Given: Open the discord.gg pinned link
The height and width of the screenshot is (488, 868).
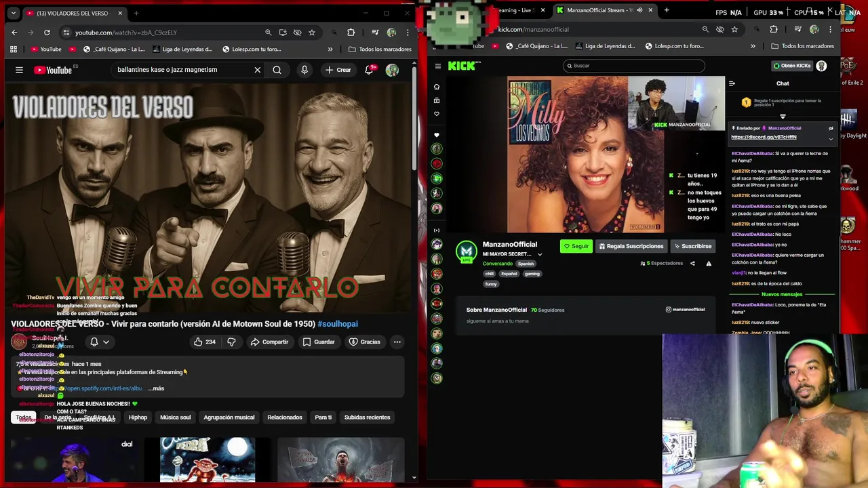Looking at the screenshot, I should tap(764, 137).
